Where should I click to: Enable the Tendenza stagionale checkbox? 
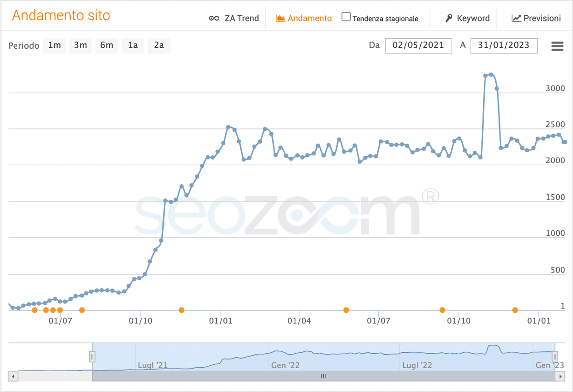(346, 18)
